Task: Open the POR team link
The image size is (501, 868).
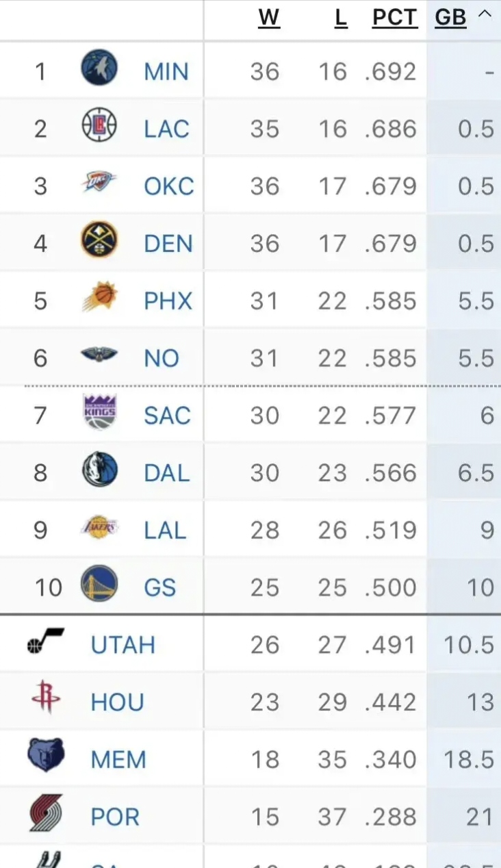Action: pyautogui.click(x=115, y=817)
